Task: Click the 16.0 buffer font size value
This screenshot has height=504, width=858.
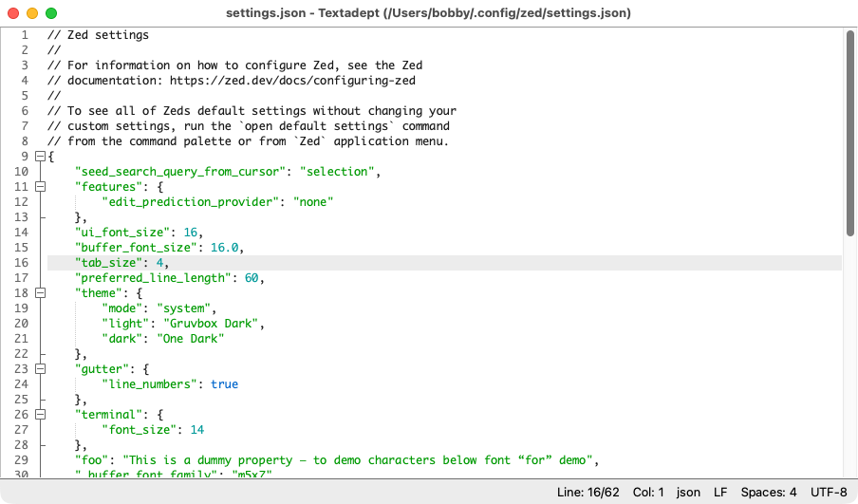Action: click(x=224, y=248)
